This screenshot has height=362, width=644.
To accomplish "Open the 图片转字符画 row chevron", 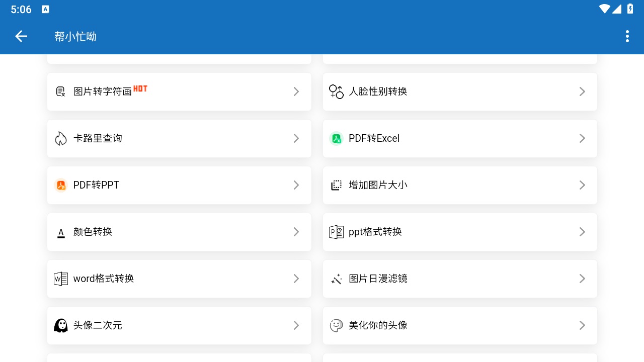I will (x=296, y=92).
